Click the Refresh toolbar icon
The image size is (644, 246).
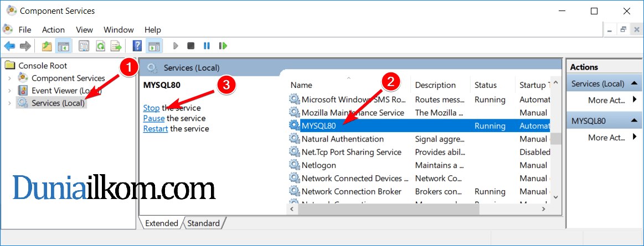click(100, 46)
